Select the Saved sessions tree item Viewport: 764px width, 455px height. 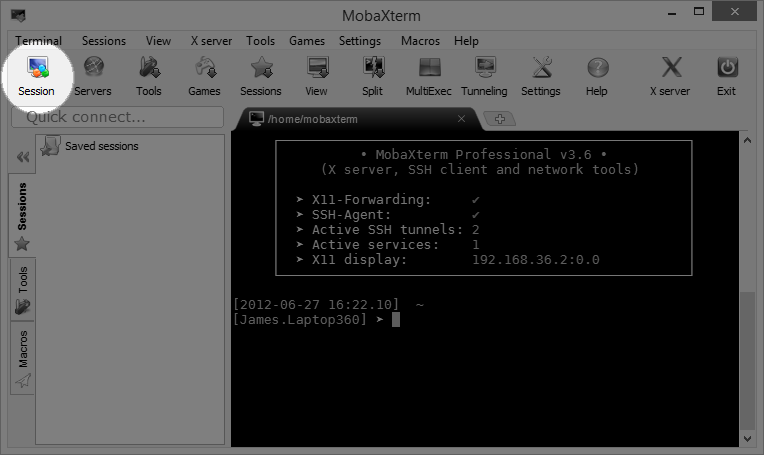coord(101,146)
